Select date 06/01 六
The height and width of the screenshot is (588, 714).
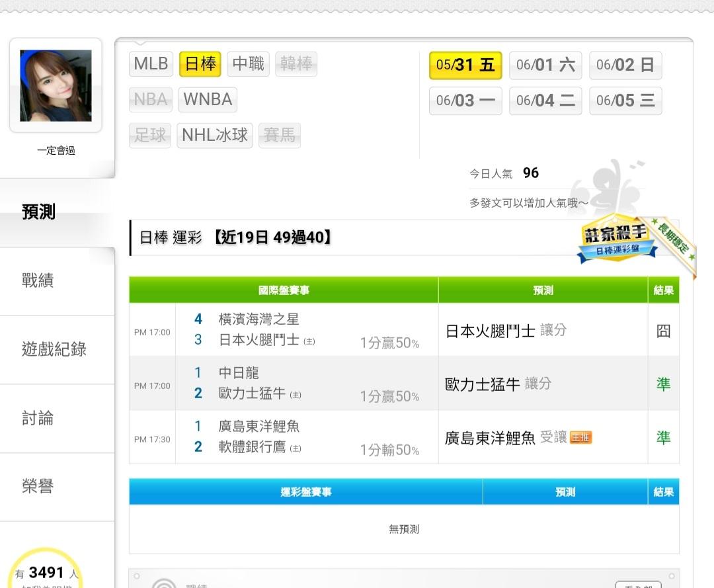click(x=545, y=65)
